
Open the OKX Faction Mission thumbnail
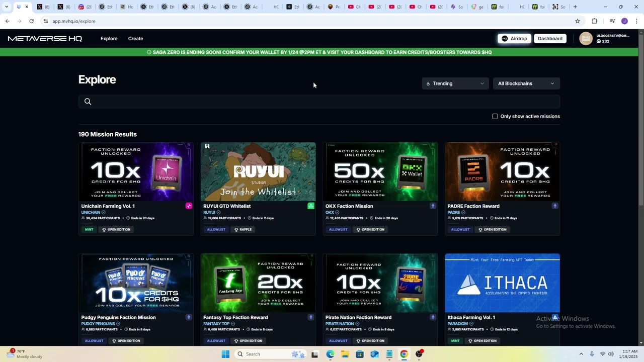click(380, 171)
